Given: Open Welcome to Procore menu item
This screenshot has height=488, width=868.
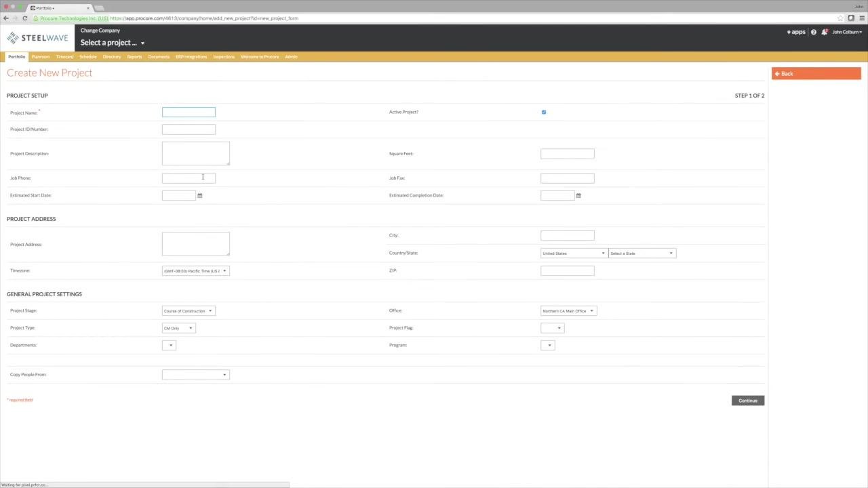Looking at the screenshot, I should pyautogui.click(x=260, y=57).
